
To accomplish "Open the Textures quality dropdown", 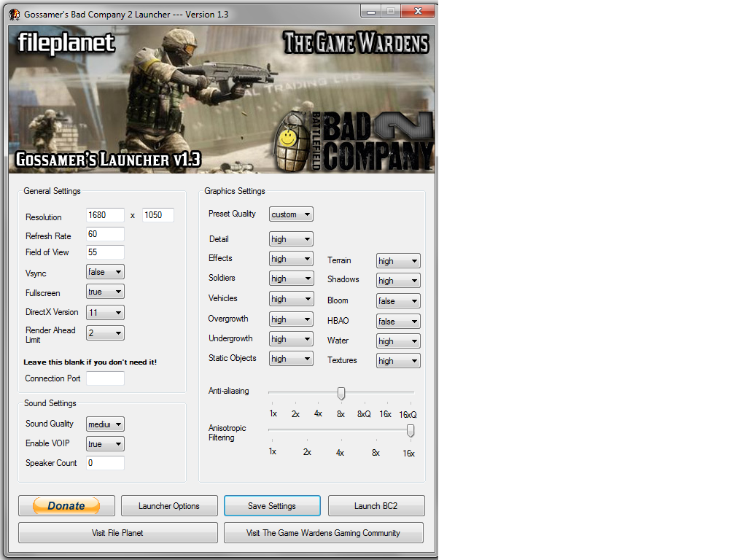I will 398,360.
